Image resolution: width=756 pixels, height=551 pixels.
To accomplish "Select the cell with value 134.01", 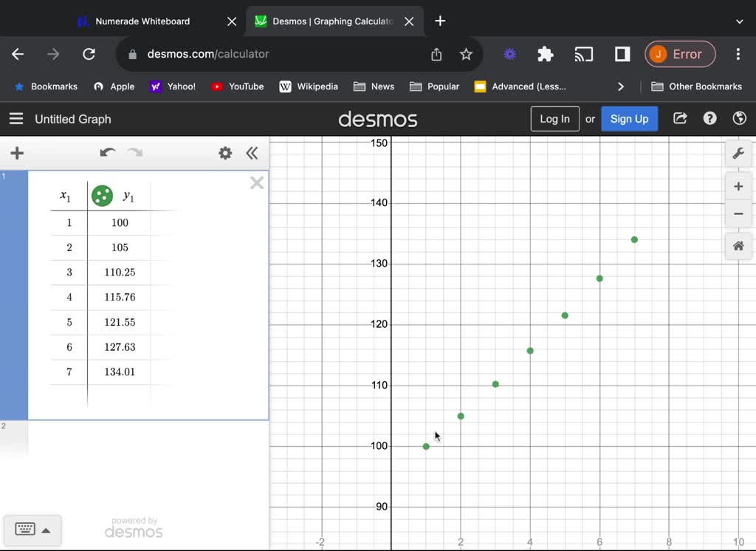I will [x=120, y=372].
